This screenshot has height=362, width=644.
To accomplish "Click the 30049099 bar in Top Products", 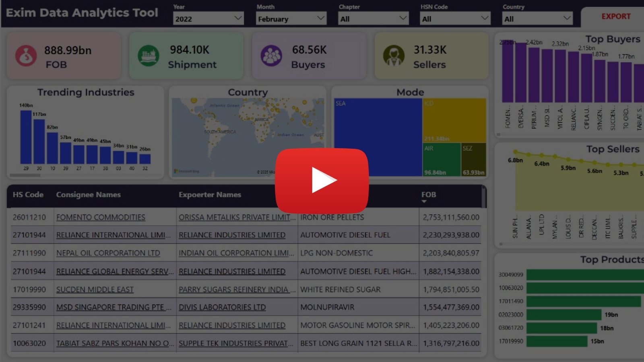I will [585, 275].
